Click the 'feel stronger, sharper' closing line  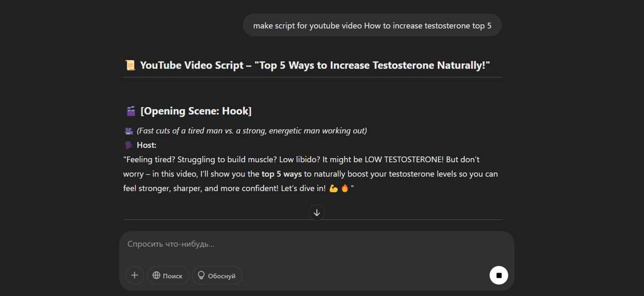pos(238,189)
